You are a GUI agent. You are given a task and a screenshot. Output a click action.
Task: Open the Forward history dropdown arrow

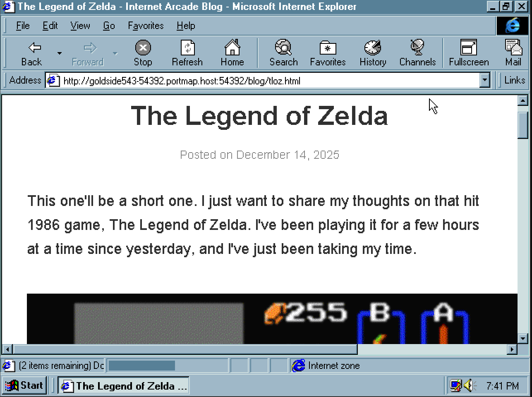point(115,53)
